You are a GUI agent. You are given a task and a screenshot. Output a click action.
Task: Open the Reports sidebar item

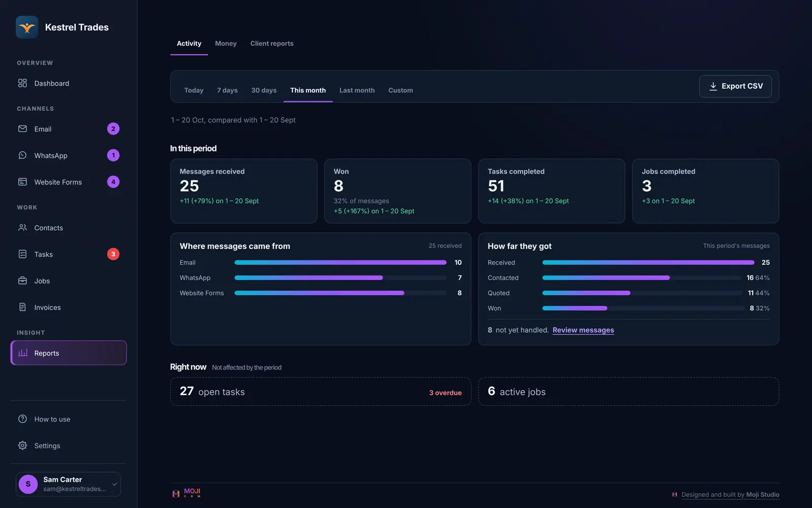(69, 353)
